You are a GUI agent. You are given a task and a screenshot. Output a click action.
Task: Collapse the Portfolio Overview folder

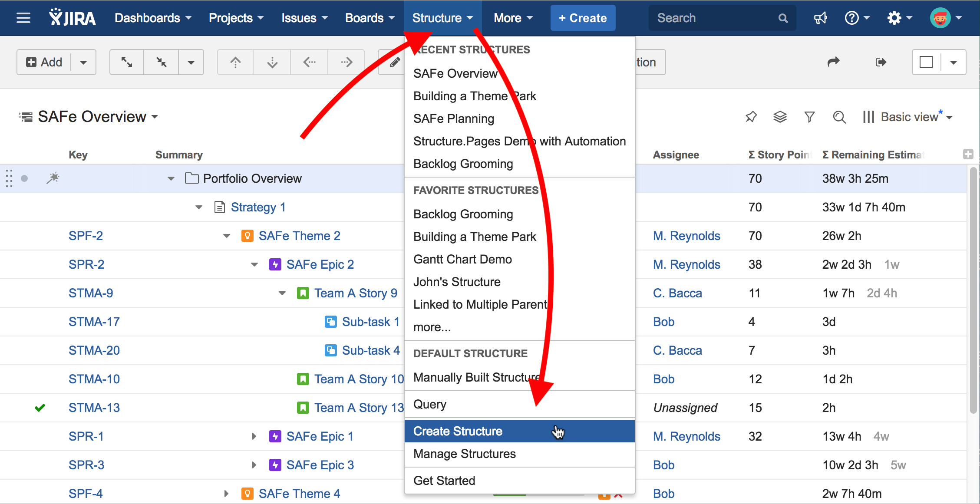(171, 178)
